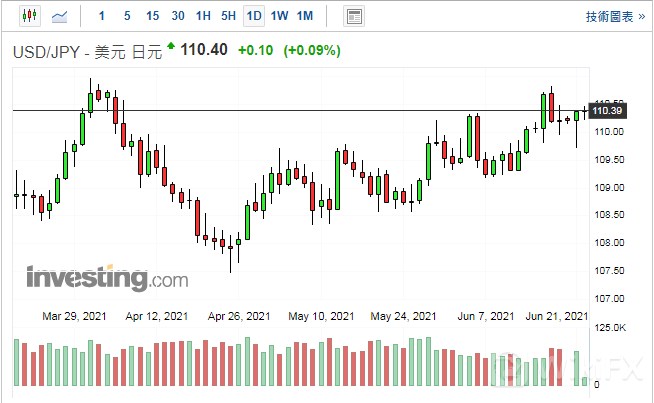Viewport: 654px width, 403px height.
Task: Select the candlestick chart type icon
Action: click(x=27, y=16)
